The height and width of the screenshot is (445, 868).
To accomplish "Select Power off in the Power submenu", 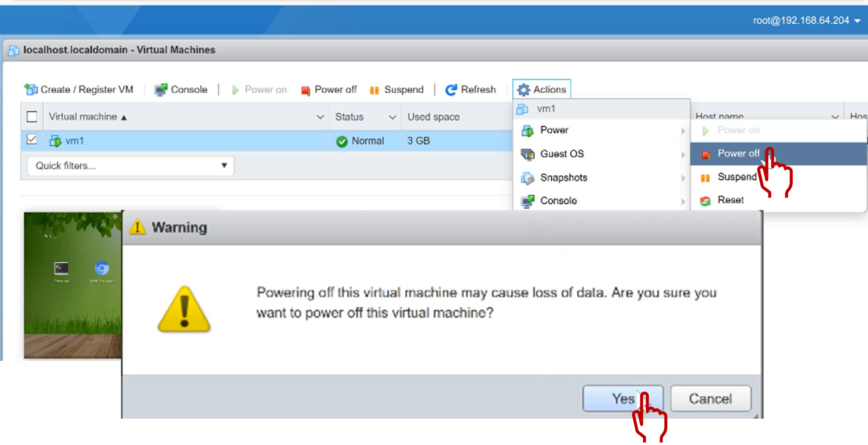I will pyautogui.click(x=778, y=154).
